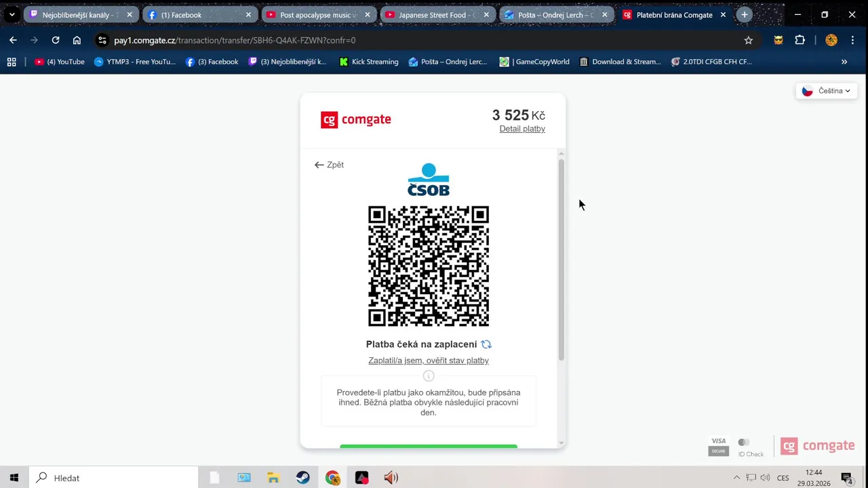This screenshot has height=488, width=868.
Task: Open the tab search arrow at far left
Action: tap(12, 14)
